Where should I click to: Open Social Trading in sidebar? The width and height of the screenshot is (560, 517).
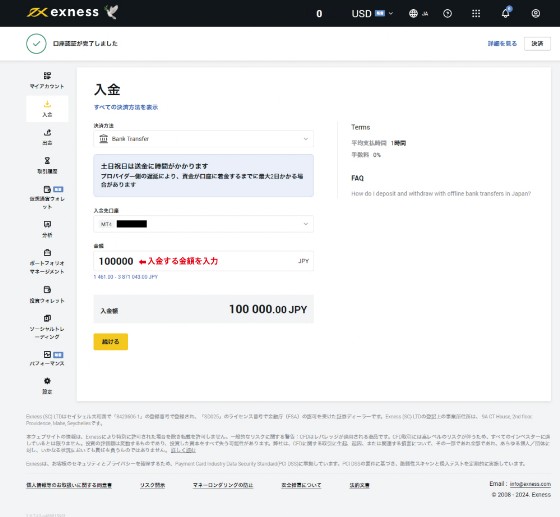coord(47,327)
